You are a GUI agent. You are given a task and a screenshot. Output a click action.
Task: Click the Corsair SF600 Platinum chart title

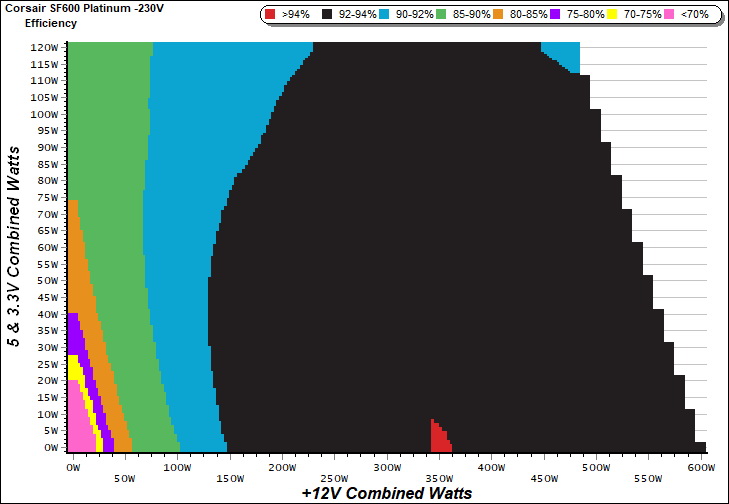73,9
